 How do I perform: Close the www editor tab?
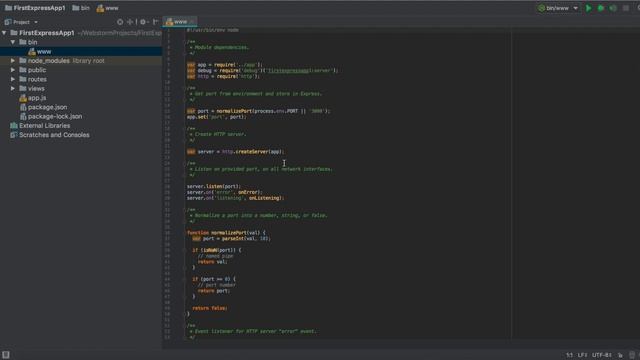click(x=192, y=22)
